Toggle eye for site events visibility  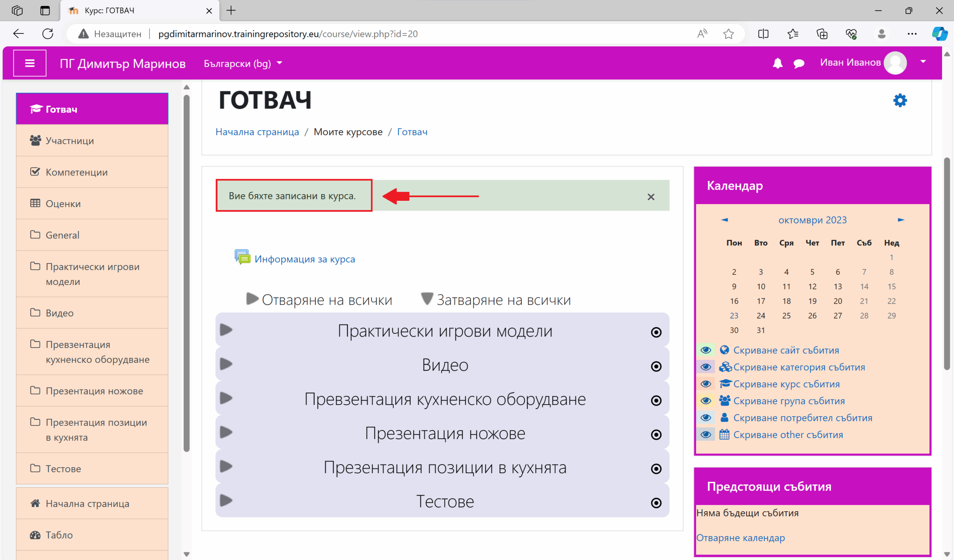(706, 350)
